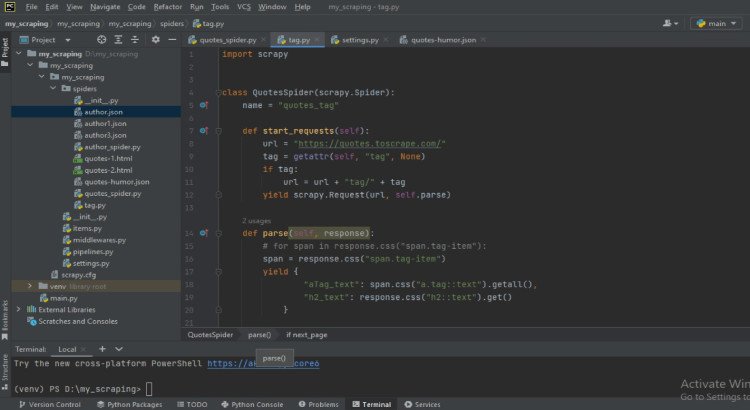The image size is (750, 410).
Task: Switch to the quotes_spider.py editor tab
Action: click(227, 40)
